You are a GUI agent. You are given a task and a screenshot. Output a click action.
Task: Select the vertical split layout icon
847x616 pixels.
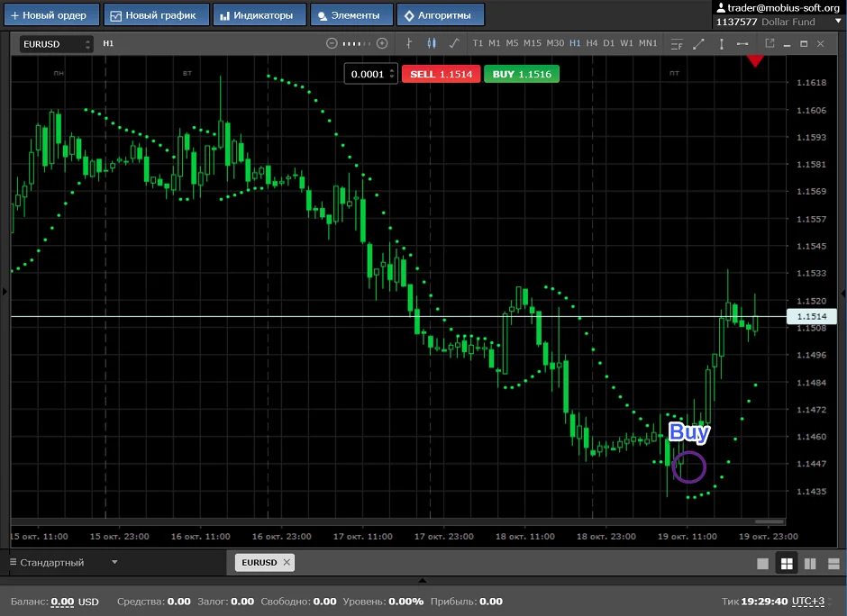[810, 564]
